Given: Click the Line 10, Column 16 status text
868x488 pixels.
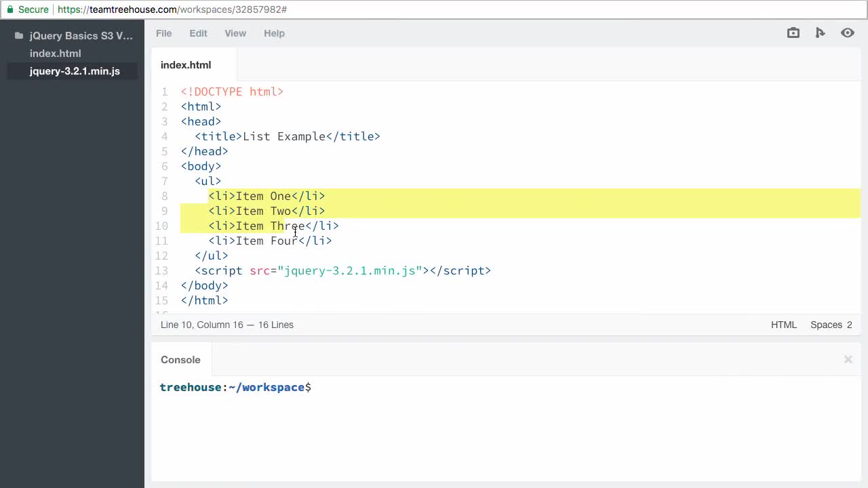Looking at the screenshot, I should 201,325.
